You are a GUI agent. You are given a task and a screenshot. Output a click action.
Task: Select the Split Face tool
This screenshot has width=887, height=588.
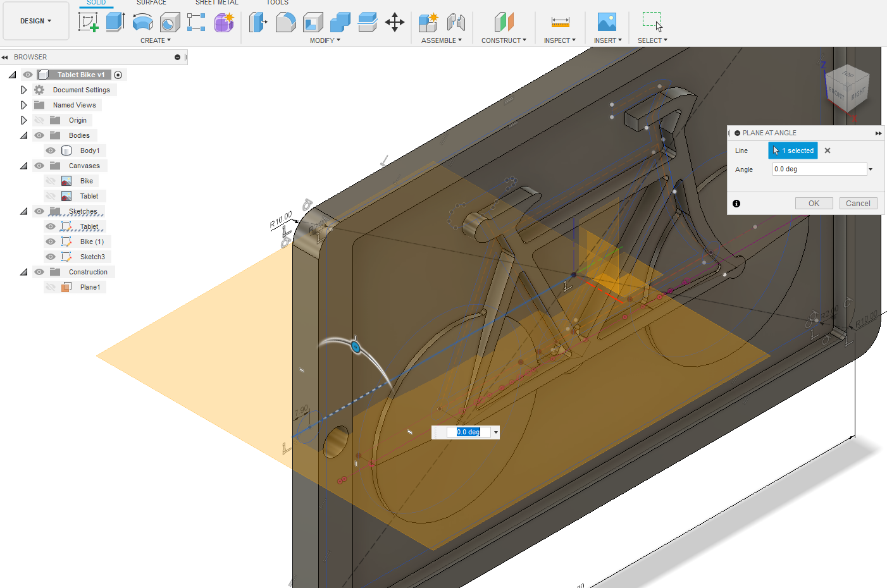(x=367, y=22)
